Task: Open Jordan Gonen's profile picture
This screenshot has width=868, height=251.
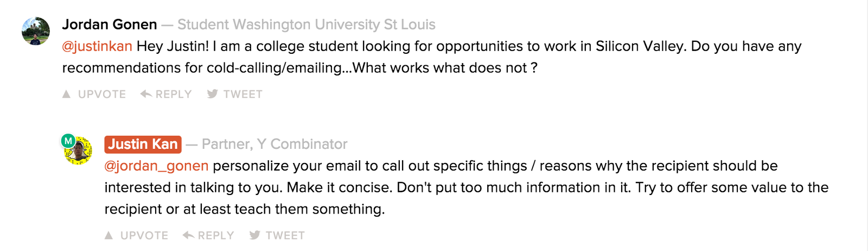Action: (x=36, y=31)
